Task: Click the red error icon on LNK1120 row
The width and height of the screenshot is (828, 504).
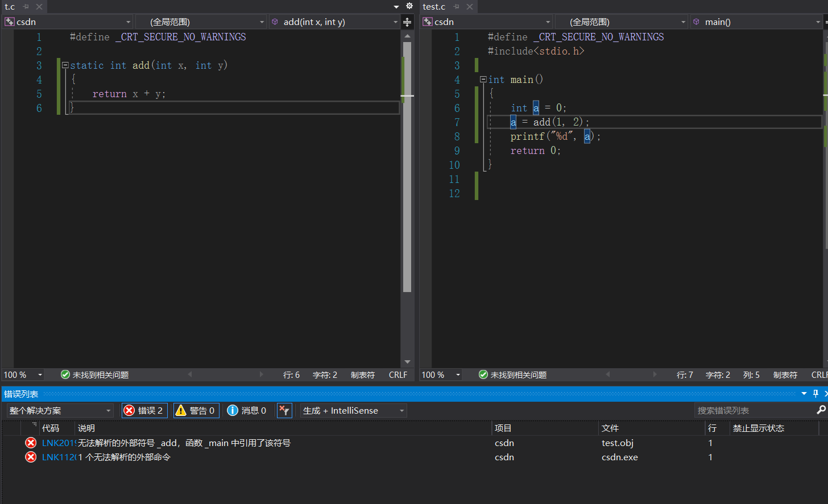Action: (x=31, y=457)
